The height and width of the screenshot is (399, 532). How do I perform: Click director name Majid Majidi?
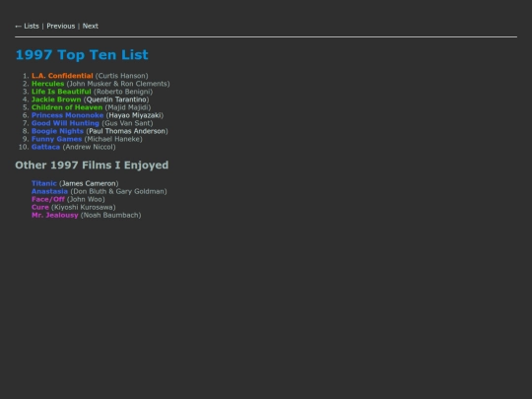click(x=128, y=107)
